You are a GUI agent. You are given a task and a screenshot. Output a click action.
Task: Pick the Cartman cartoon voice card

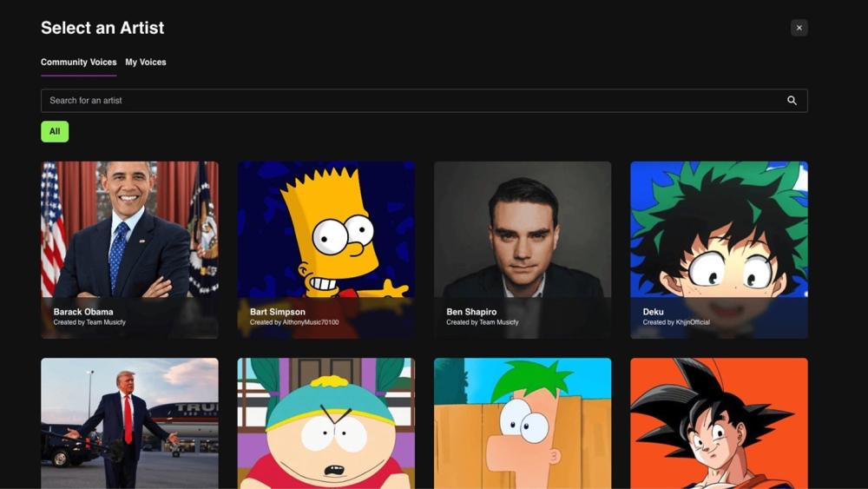click(325, 423)
